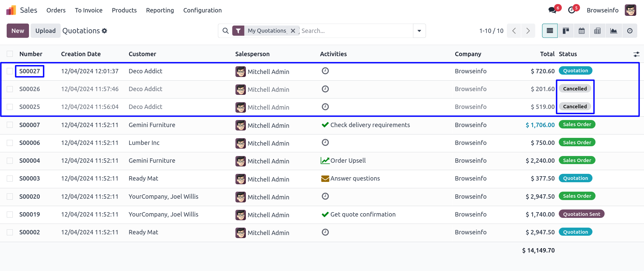Screen dimensions: 644x271
Task: Remove the My Quotations filter
Action: click(x=293, y=31)
